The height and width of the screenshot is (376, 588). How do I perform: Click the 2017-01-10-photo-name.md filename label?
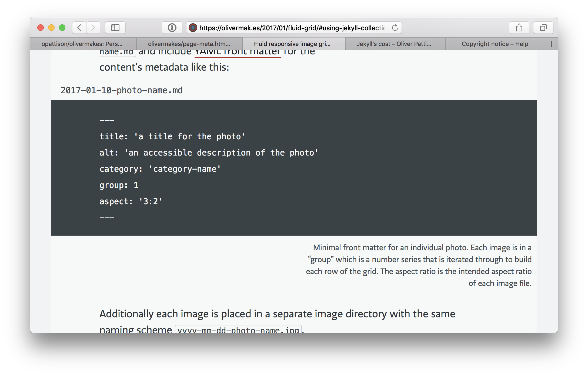pyautogui.click(x=121, y=90)
